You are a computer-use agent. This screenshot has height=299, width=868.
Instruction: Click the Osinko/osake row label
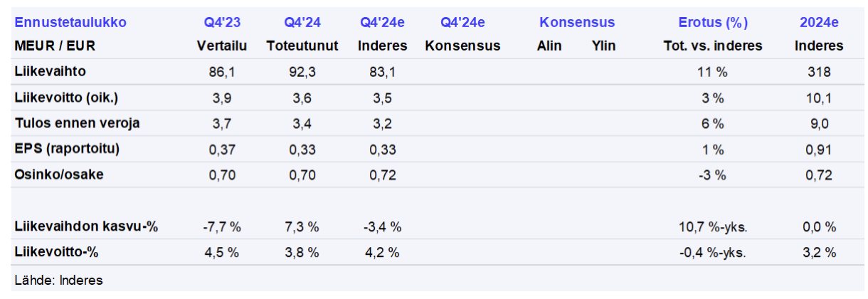(59, 174)
